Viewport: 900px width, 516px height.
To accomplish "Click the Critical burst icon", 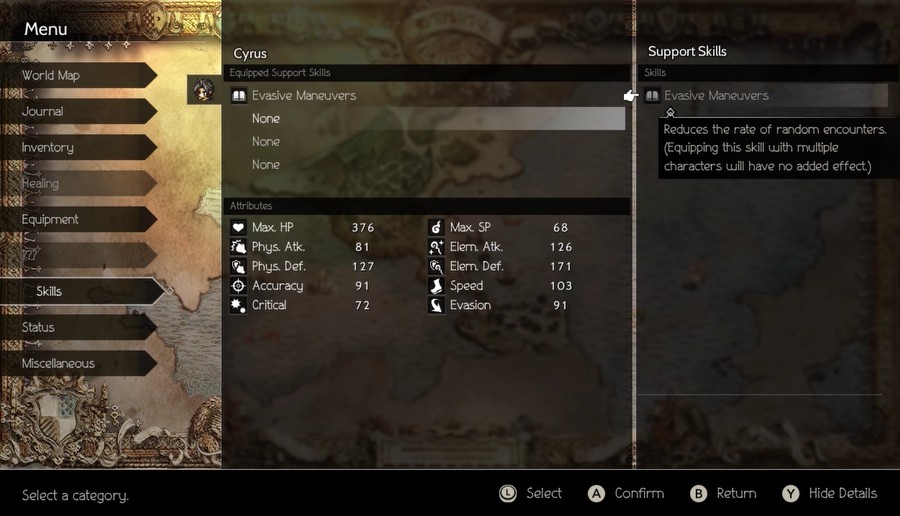I will coord(238,305).
